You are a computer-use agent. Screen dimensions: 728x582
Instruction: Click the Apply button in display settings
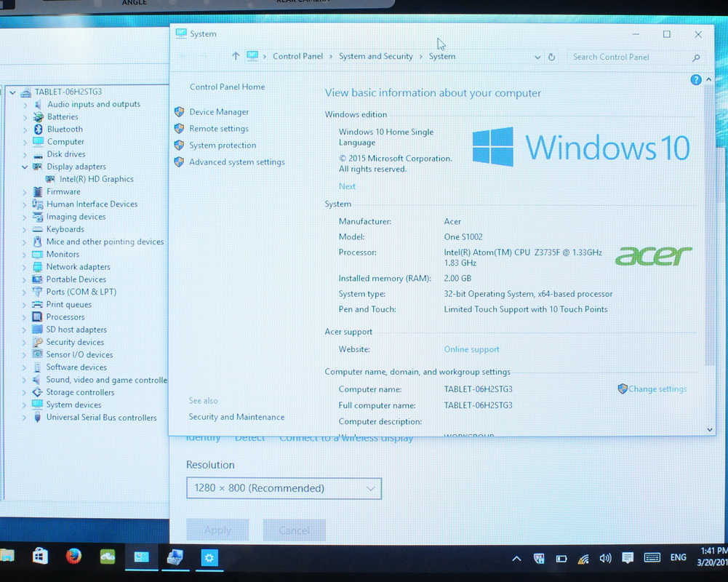tap(217, 530)
